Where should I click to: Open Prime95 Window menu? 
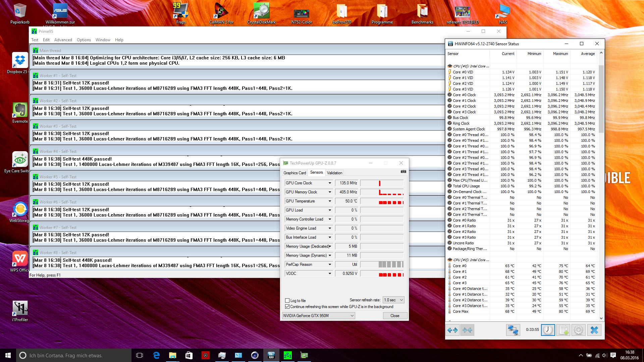point(103,40)
